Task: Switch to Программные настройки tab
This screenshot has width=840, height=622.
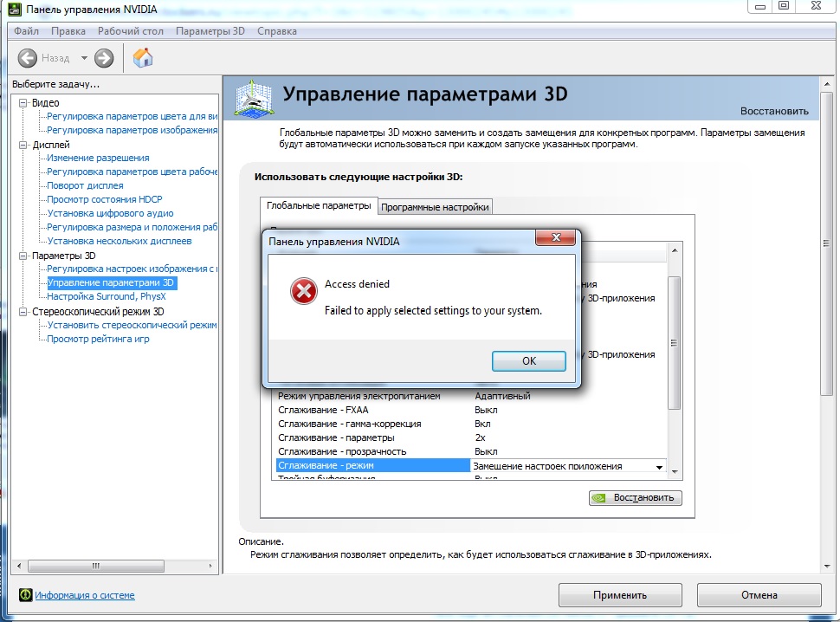Action: coord(435,207)
